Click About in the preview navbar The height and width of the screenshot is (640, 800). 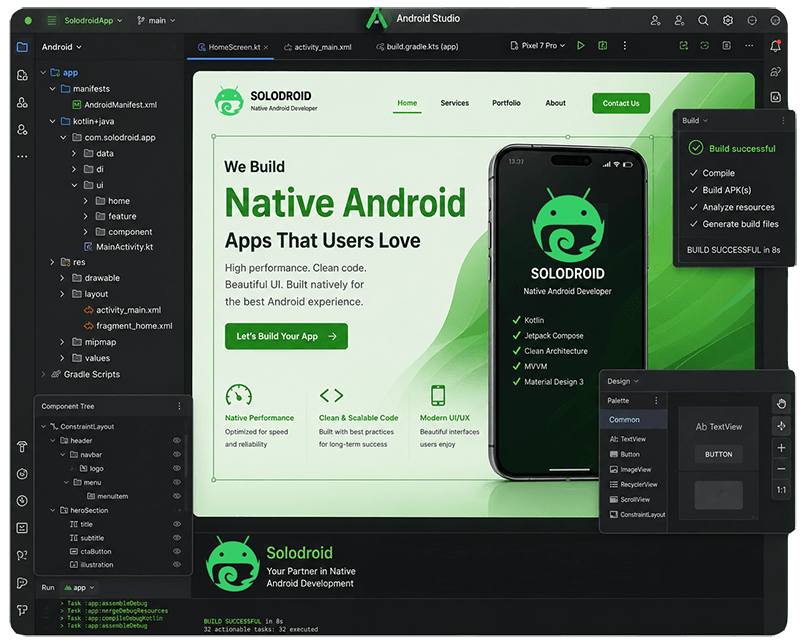tap(555, 103)
